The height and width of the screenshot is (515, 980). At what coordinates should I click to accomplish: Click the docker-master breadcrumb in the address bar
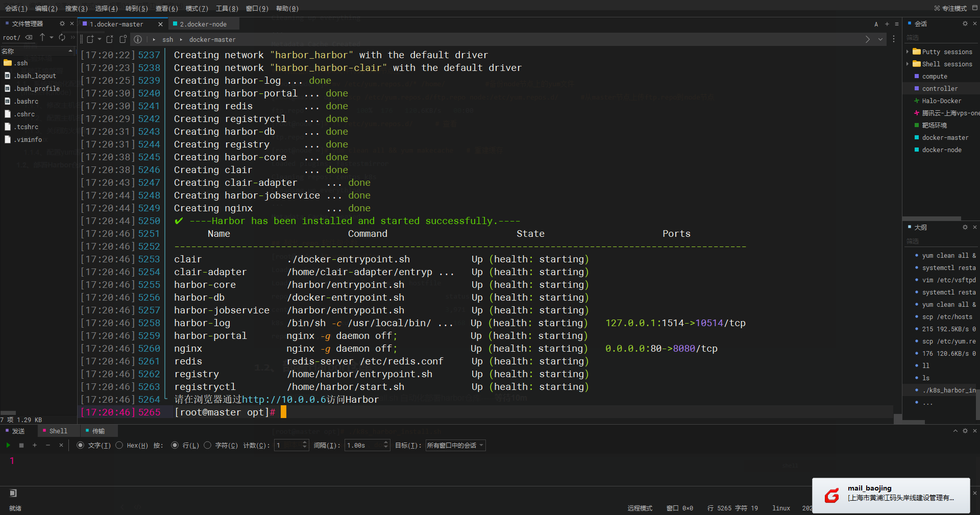tap(212, 39)
